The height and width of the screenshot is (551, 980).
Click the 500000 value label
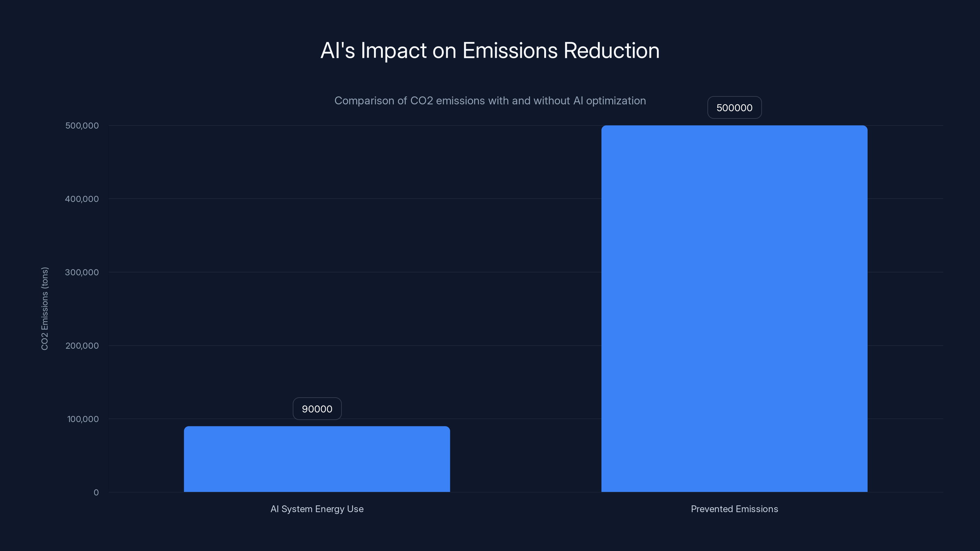(x=734, y=108)
